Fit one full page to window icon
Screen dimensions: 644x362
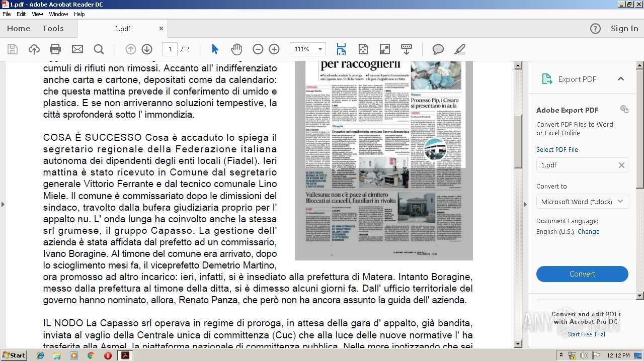click(363, 49)
